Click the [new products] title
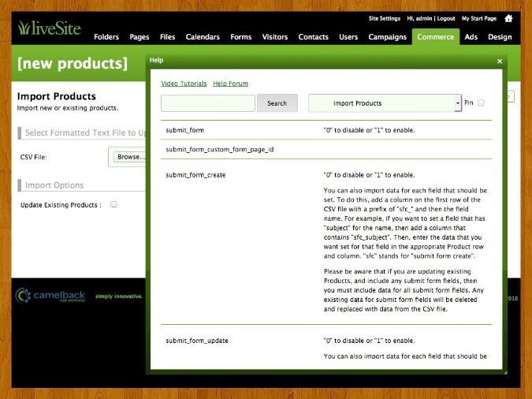The image size is (532, 399). (x=73, y=64)
